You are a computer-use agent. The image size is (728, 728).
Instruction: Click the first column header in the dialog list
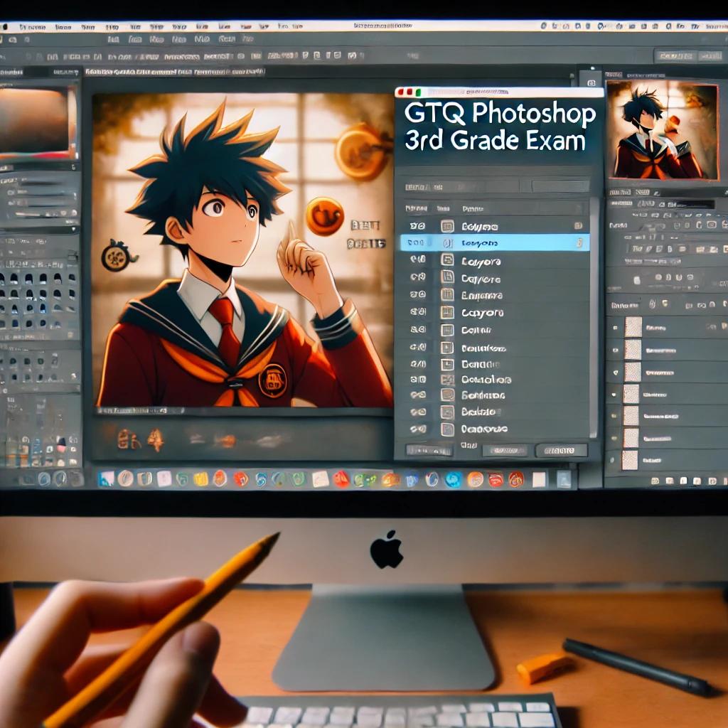point(416,209)
